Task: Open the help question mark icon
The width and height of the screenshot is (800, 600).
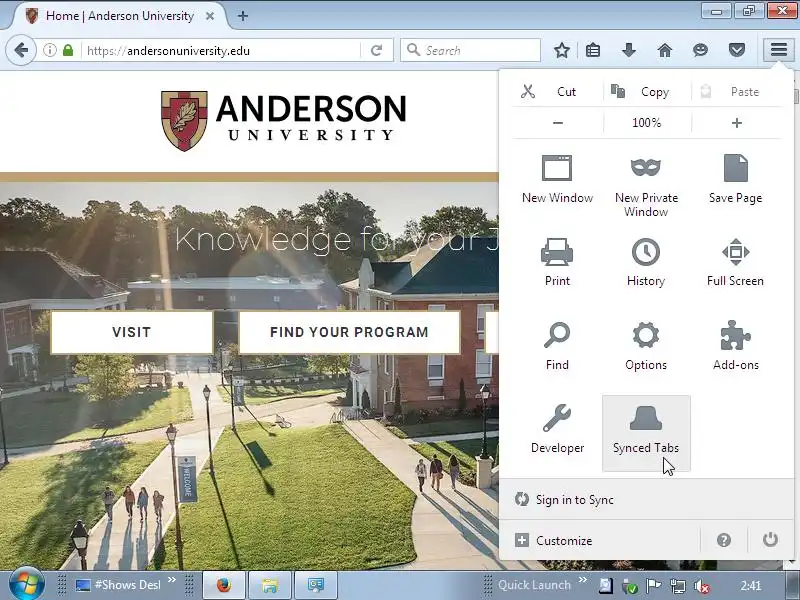Action: click(x=723, y=540)
